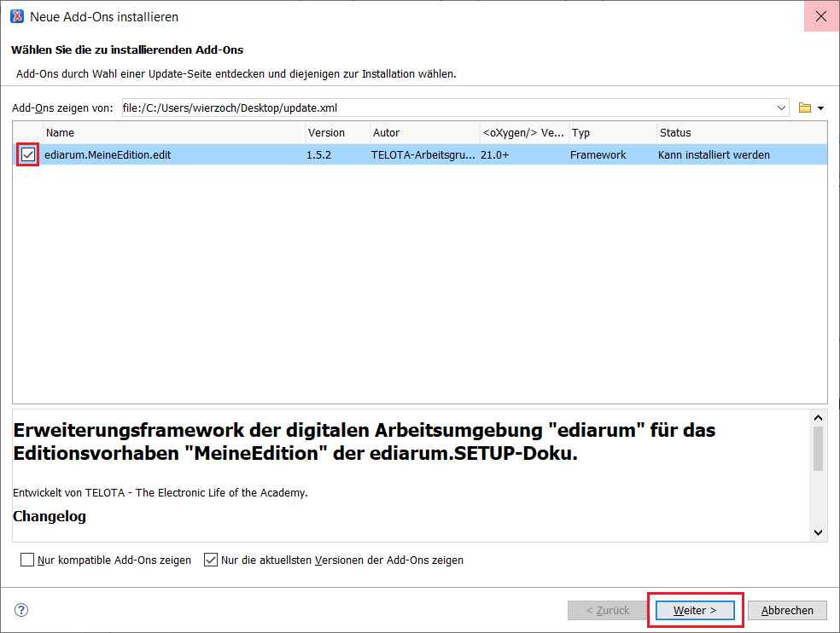The image size is (840, 633).
Task: Click the folder browse icon
Action: click(x=805, y=107)
